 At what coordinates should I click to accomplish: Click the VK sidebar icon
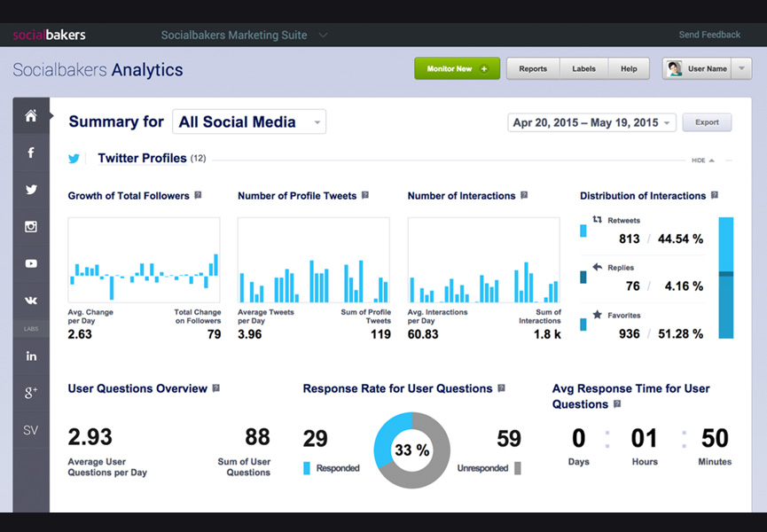(x=31, y=301)
